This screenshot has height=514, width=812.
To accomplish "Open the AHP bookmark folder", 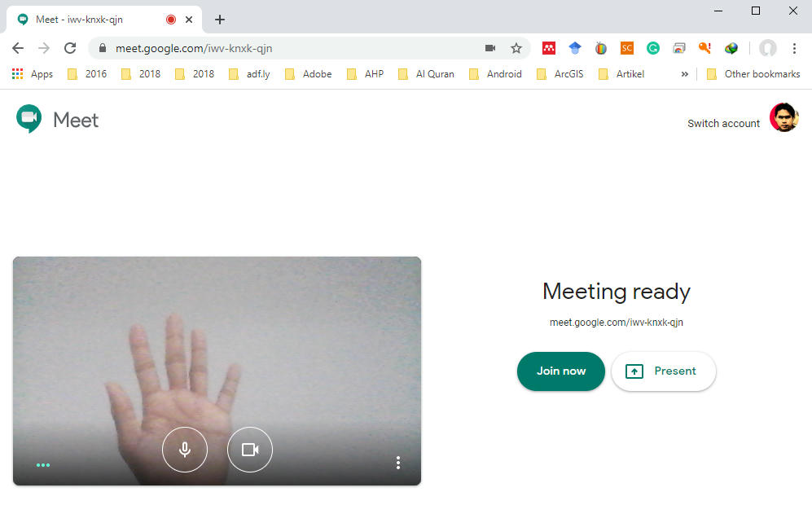I will (x=365, y=74).
